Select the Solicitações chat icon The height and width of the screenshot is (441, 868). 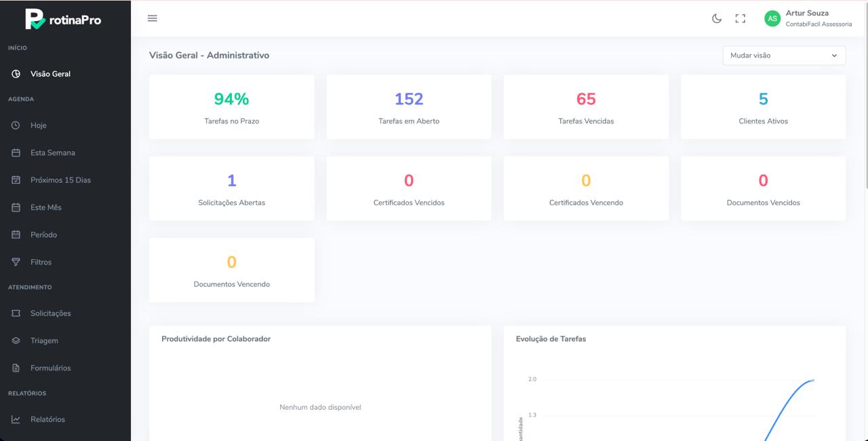pyautogui.click(x=16, y=313)
